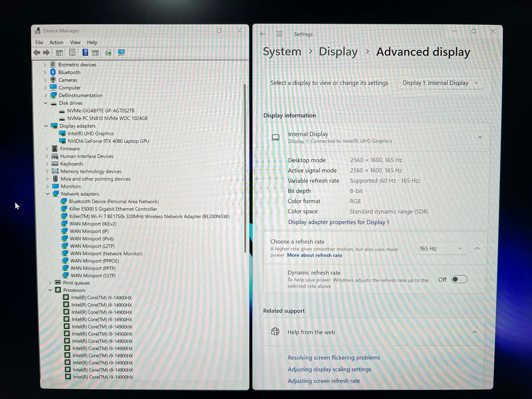Click the More about refresh rate link
Image resolution: width=532 pixels, height=399 pixels.
click(314, 255)
